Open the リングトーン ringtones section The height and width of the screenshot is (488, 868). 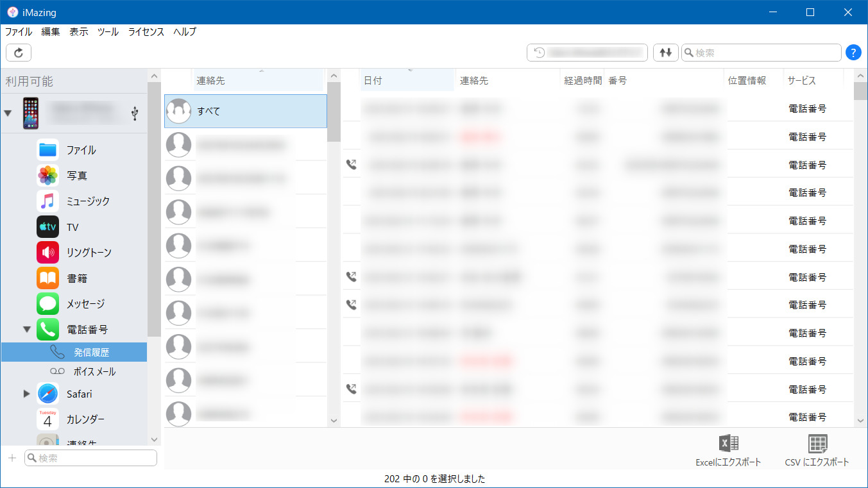48,253
